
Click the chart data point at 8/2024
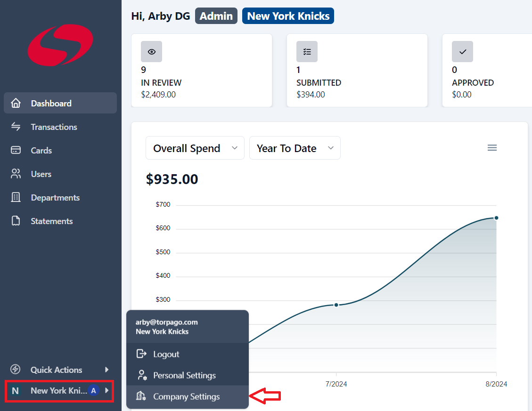point(496,218)
